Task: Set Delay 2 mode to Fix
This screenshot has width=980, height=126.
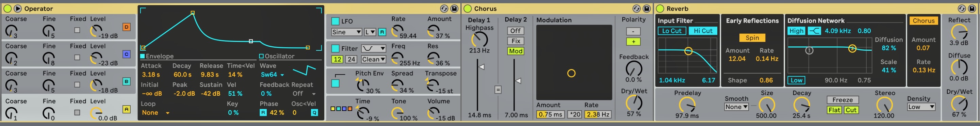Action: tap(516, 41)
